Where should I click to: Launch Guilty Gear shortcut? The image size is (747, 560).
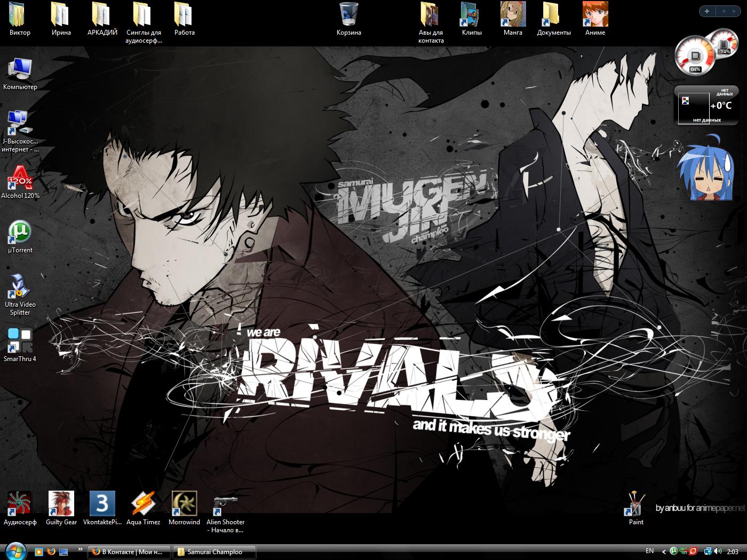(x=61, y=509)
